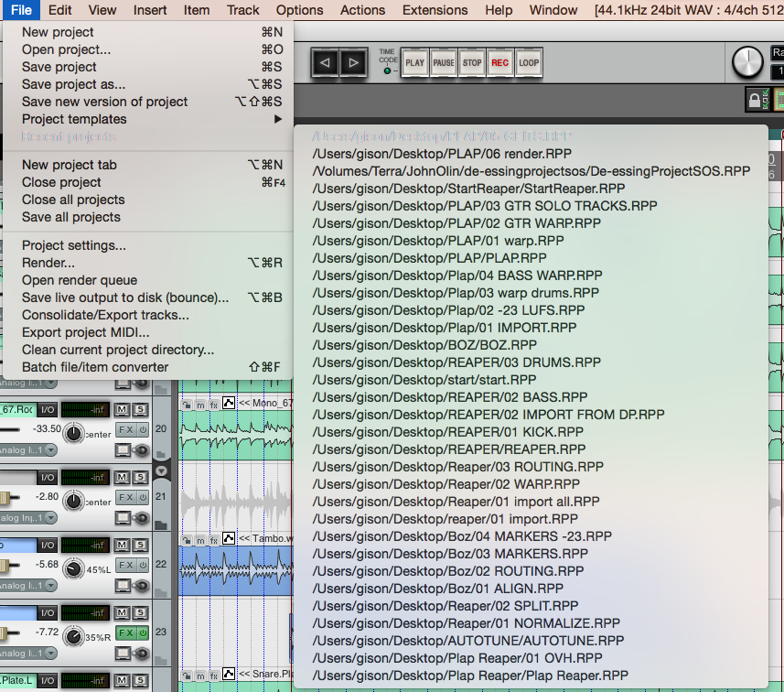The image size is (784, 692).
Task: Mute track 20 with its M button
Action: pos(122,410)
